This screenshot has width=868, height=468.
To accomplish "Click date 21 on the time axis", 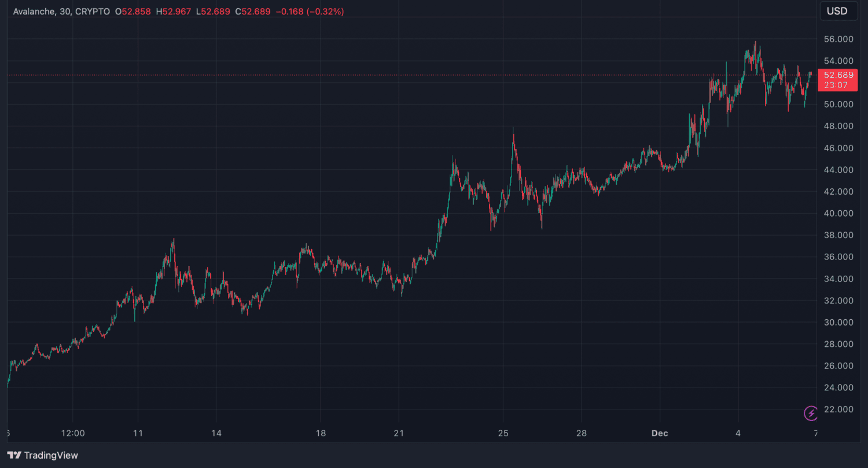I will coord(399,433).
